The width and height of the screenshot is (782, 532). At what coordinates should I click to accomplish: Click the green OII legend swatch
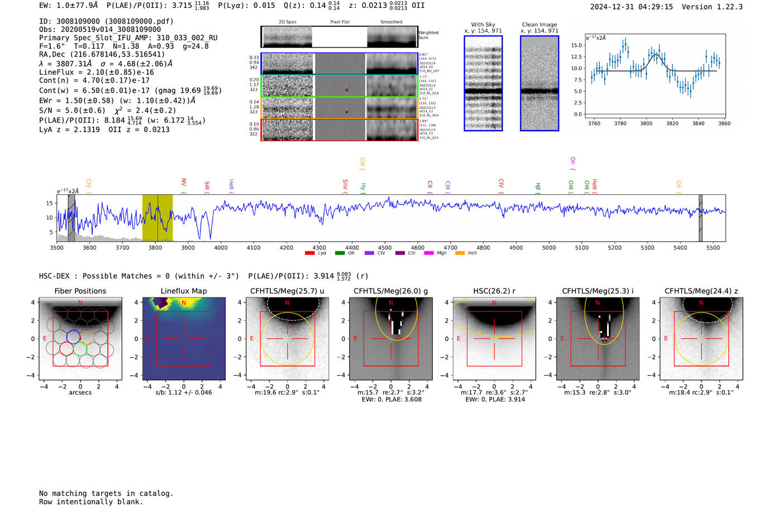click(x=340, y=253)
